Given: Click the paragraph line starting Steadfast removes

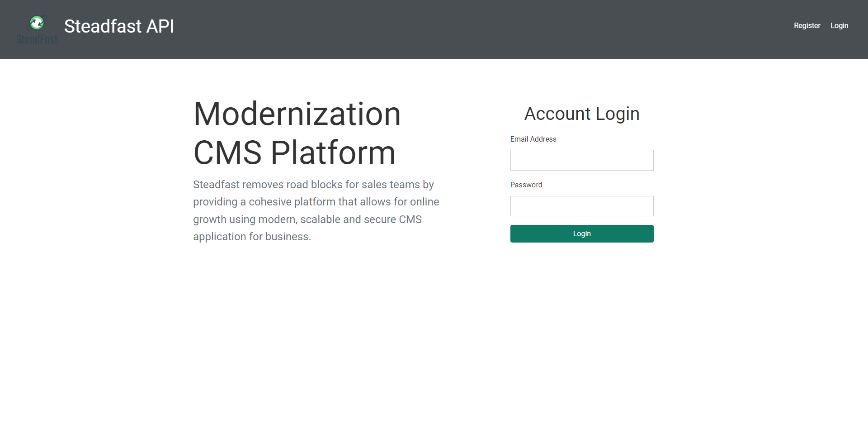Looking at the screenshot, I should 313,185.
